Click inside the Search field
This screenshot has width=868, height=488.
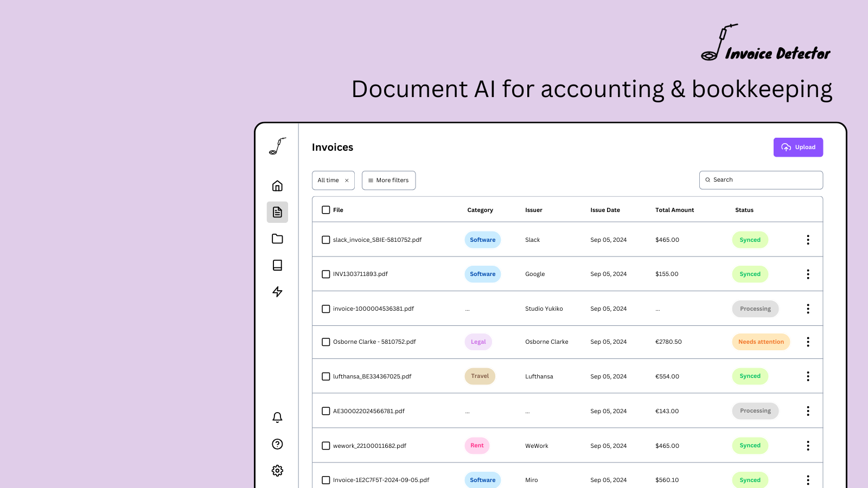pyautogui.click(x=761, y=179)
